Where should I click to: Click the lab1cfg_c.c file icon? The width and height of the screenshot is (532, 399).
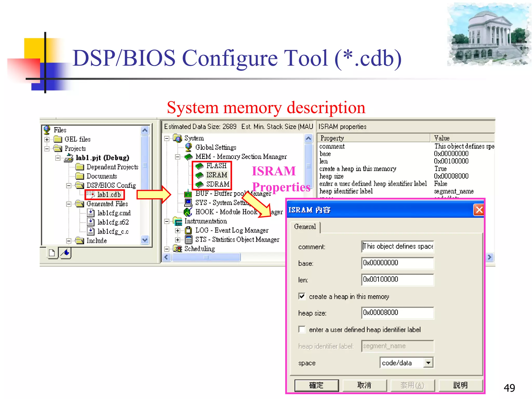91,231
